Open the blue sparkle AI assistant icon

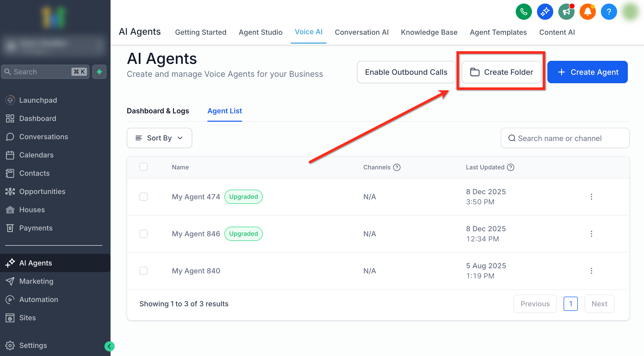(545, 12)
